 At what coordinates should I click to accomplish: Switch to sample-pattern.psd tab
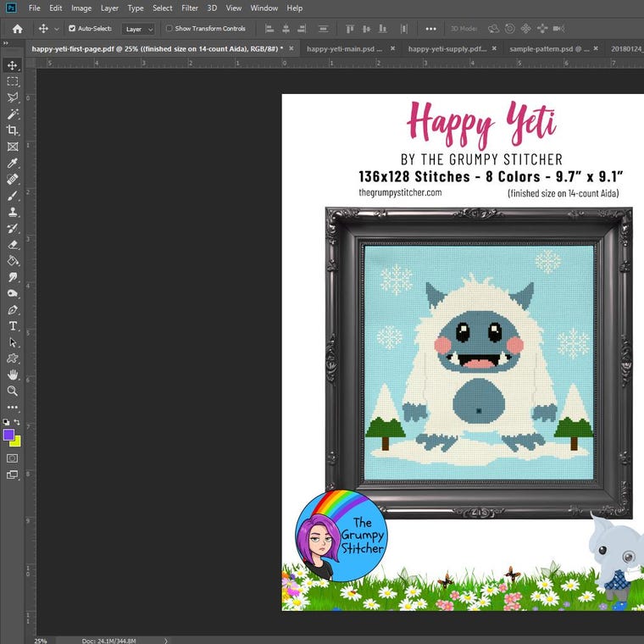tap(549, 48)
